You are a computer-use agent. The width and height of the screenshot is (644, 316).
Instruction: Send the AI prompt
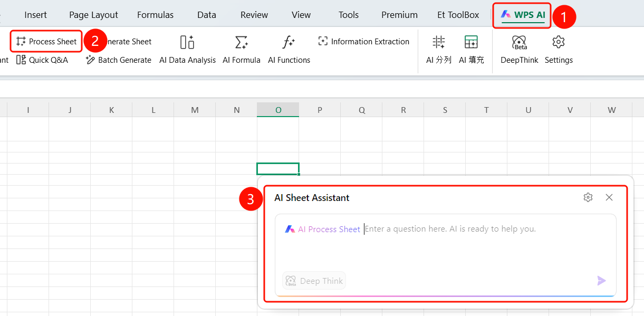(x=602, y=281)
